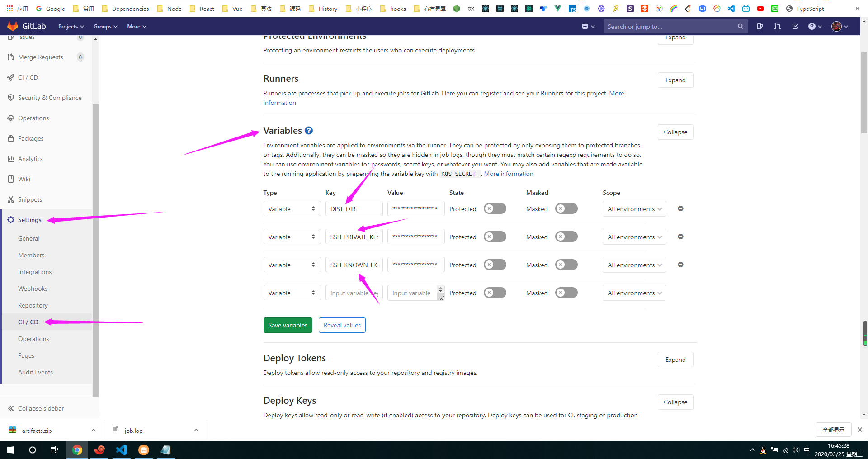This screenshot has width=868, height=459.
Task: Open Type dropdown for SSH_KNOWN_HOSTS
Action: [x=292, y=265]
